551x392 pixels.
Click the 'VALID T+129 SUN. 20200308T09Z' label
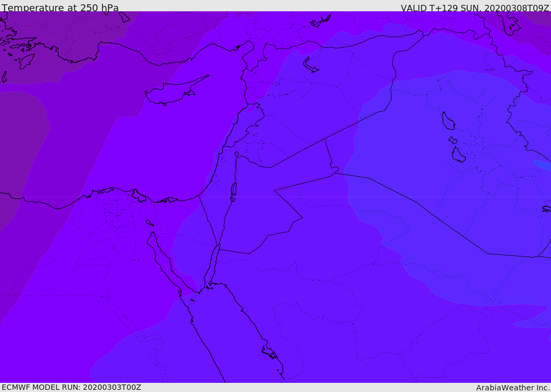point(475,8)
